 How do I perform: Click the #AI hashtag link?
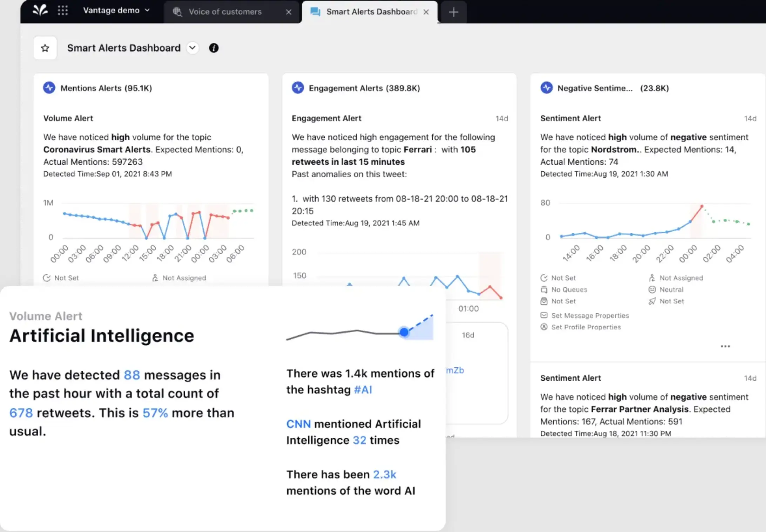pos(363,390)
